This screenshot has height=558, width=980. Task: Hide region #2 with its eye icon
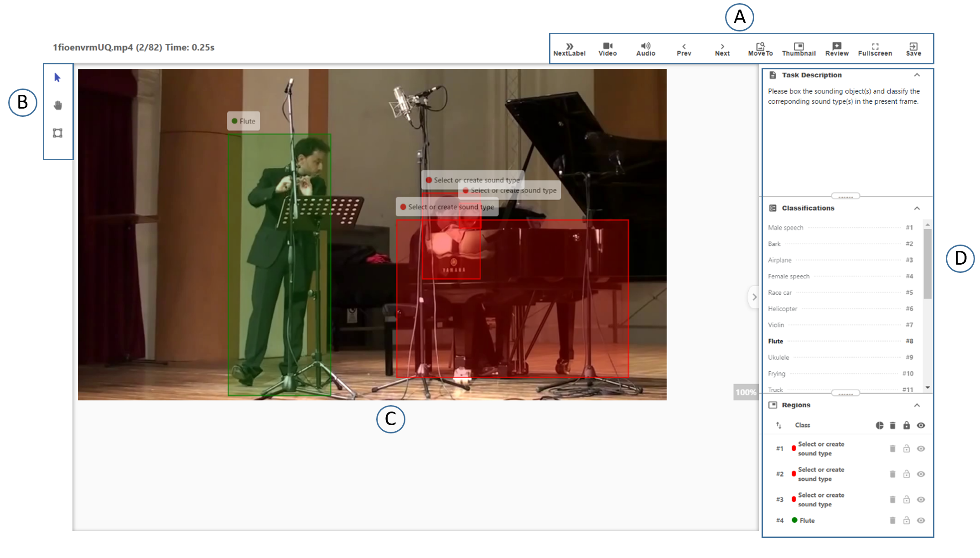pos(921,474)
